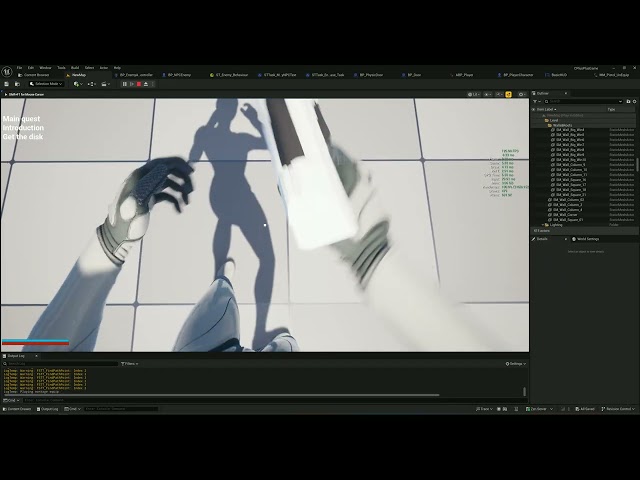Open the Selection Mode dropdown
This screenshot has height=480, width=640.
tap(46, 84)
